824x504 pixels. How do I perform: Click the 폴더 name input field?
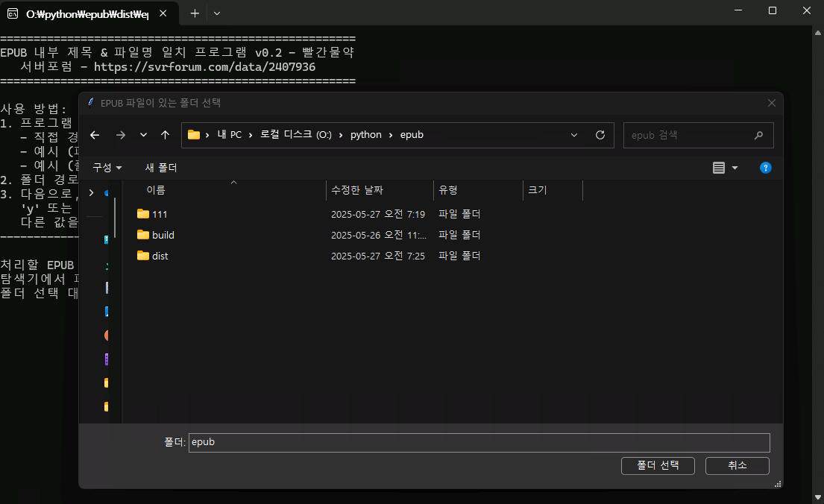[478, 442]
